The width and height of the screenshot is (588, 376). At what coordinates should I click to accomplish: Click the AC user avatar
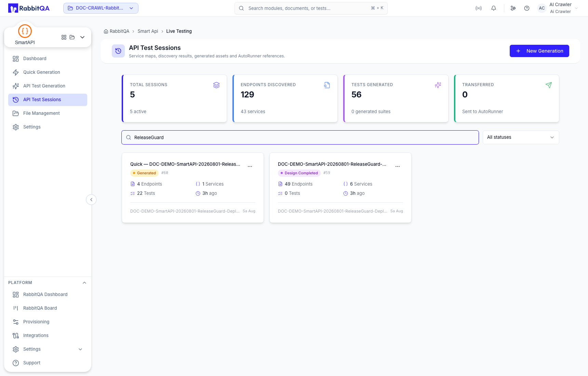point(542,8)
